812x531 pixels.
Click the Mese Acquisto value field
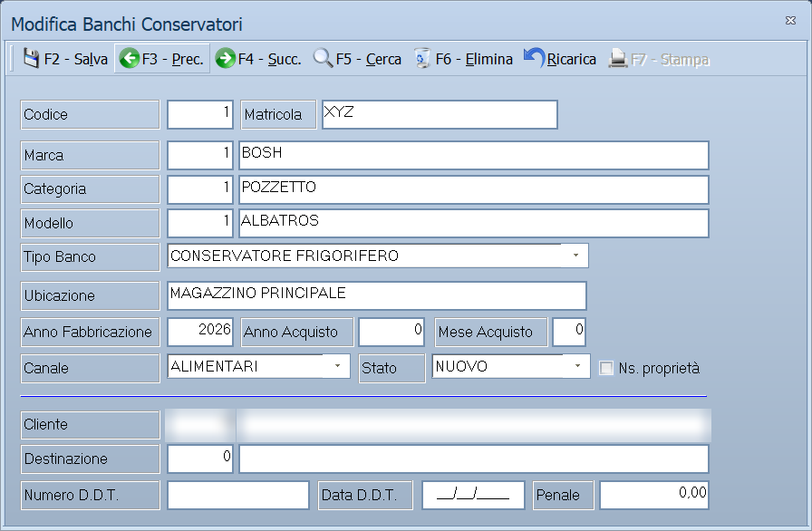[x=569, y=332]
